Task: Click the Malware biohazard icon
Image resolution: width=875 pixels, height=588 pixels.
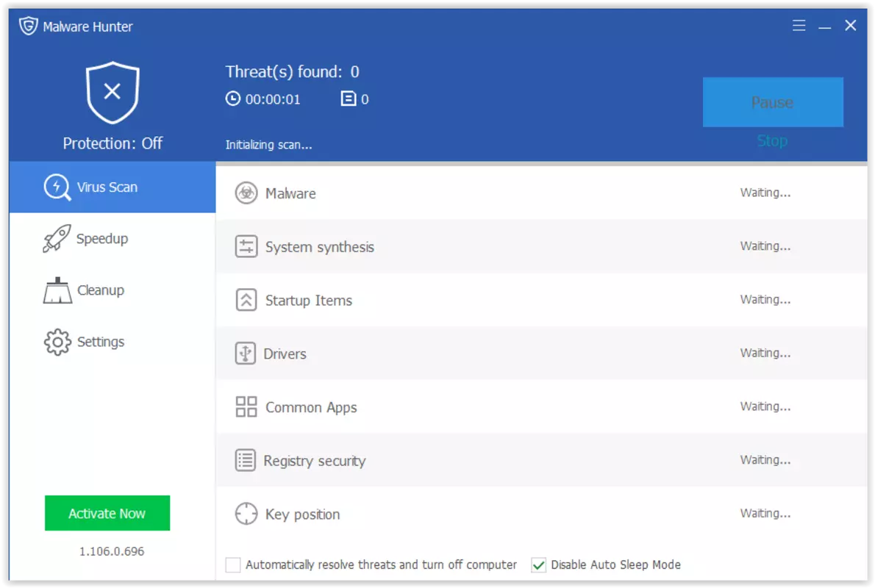Action: click(x=246, y=193)
